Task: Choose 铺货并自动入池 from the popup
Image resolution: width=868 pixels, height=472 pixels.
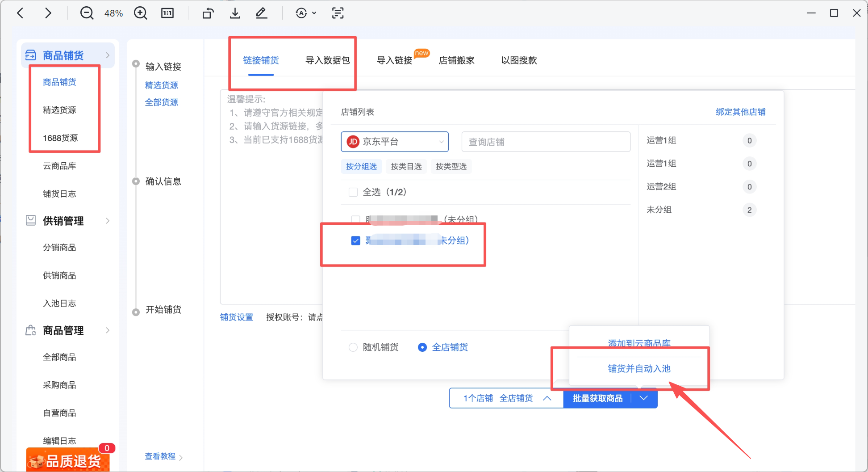Action: click(x=639, y=369)
